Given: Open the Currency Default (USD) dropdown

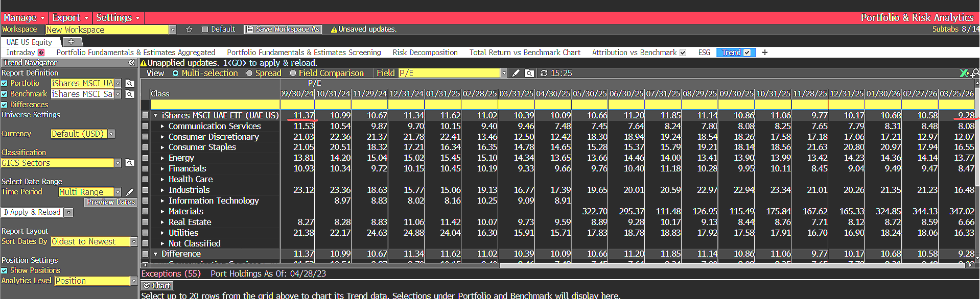Looking at the screenshot, I should click(111, 134).
